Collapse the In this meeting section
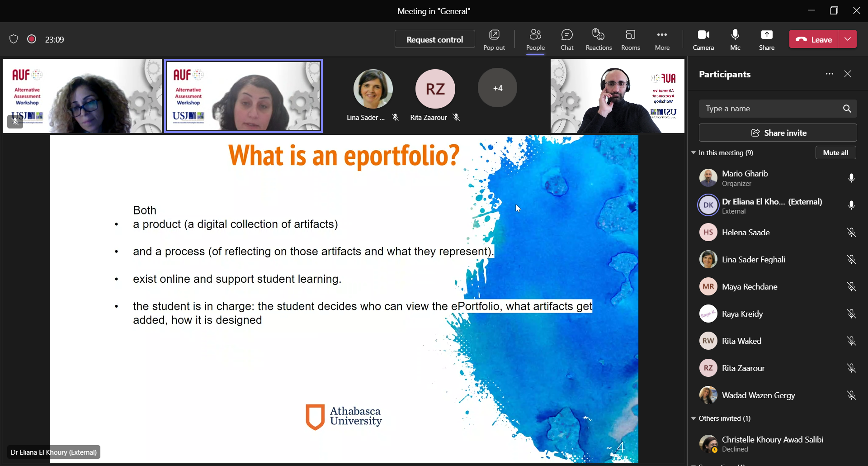The width and height of the screenshot is (868, 466). tap(693, 153)
